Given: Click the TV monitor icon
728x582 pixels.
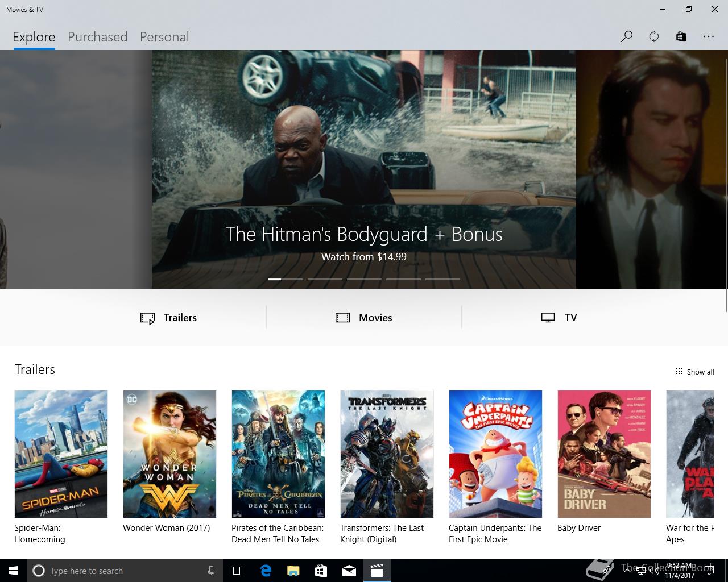Looking at the screenshot, I should [x=548, y=318].
